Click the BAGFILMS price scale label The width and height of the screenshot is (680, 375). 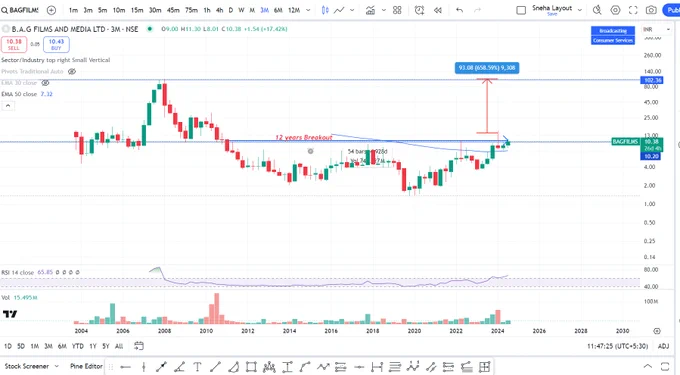tap(625, 142)
